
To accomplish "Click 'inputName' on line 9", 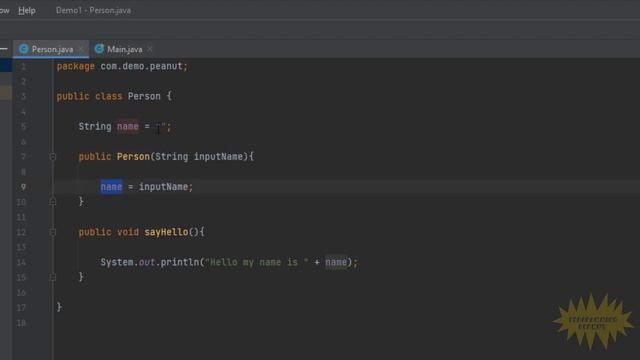I will click(x=163, y=187).
